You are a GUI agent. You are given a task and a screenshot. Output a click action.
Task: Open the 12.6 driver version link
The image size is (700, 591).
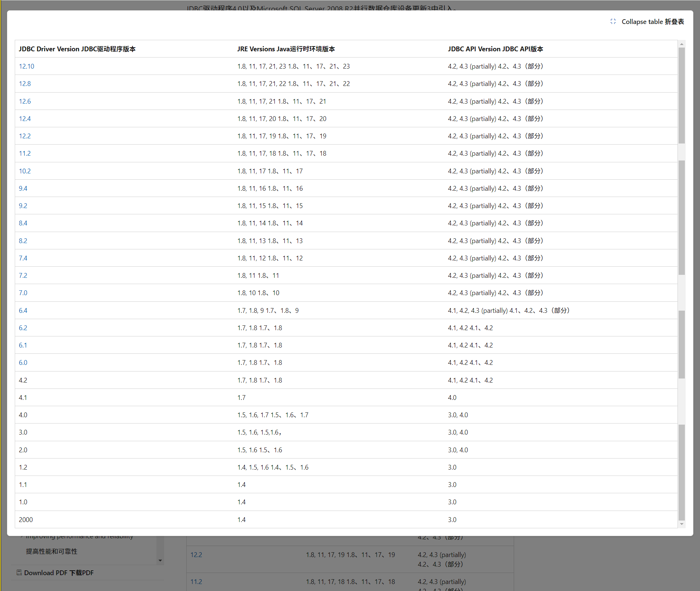[25, 101]
